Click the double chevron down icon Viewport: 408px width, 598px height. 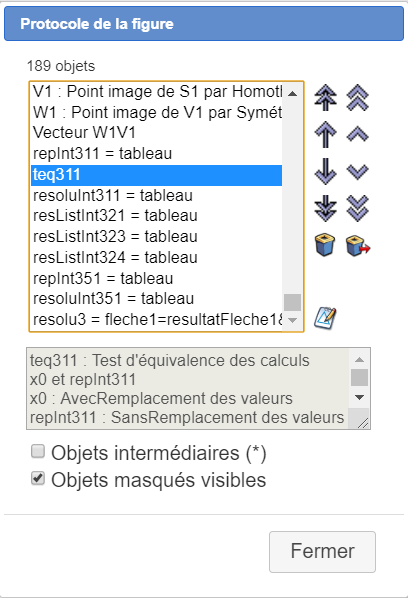(x=358, y=208)
